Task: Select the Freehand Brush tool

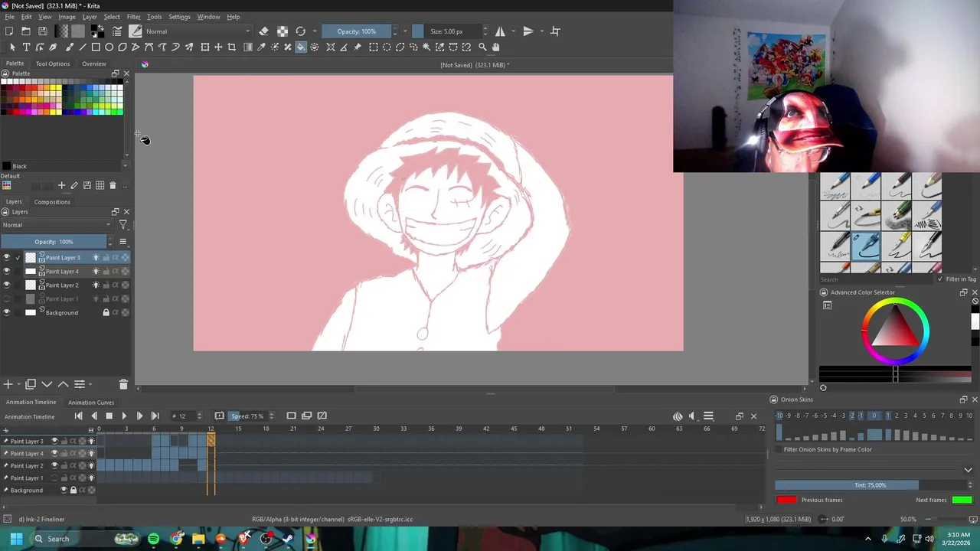Action: point(69,47)
